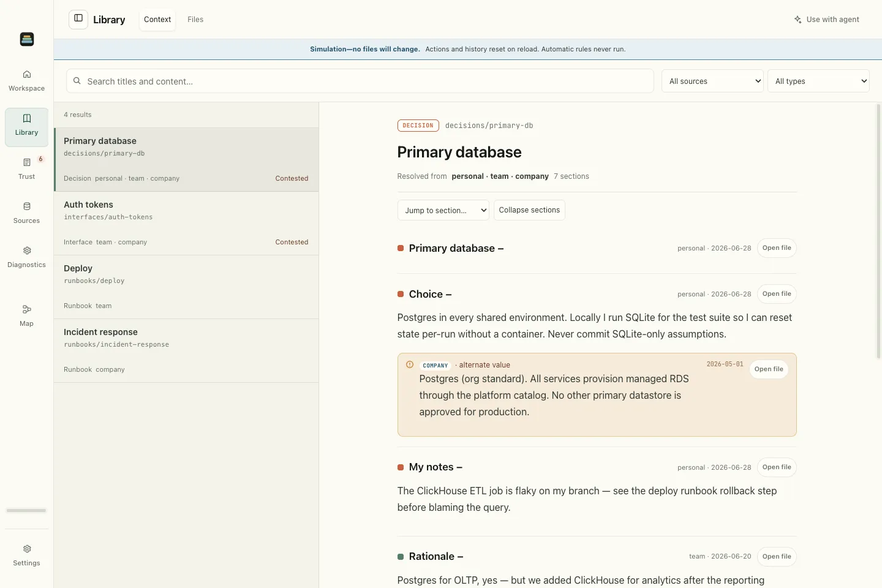Switch to the Files tab
Image resolution: width=882 pixels, height=588 pixels.
[195, 20]
